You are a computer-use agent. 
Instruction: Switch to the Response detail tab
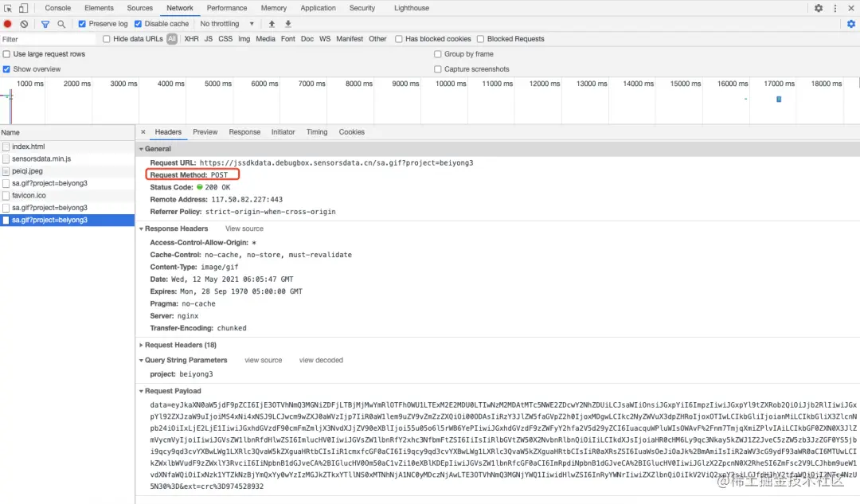(244, 132)
